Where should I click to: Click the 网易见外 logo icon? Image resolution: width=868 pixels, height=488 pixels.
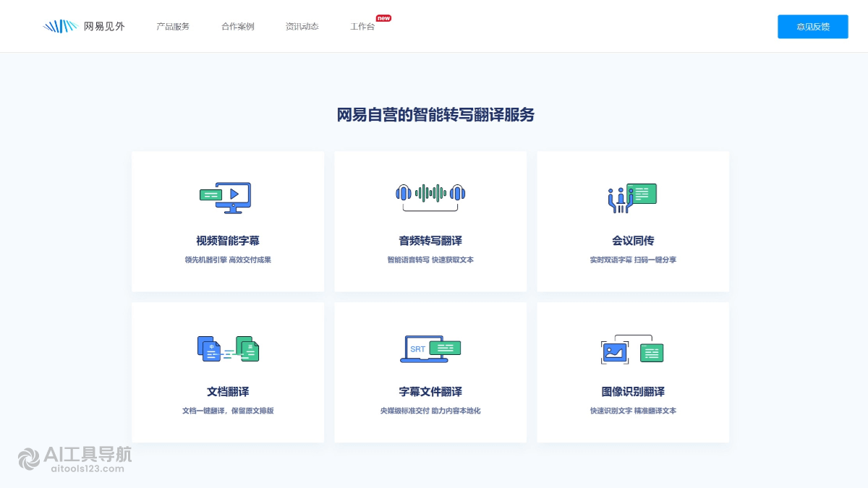click(x=60, y=26)
